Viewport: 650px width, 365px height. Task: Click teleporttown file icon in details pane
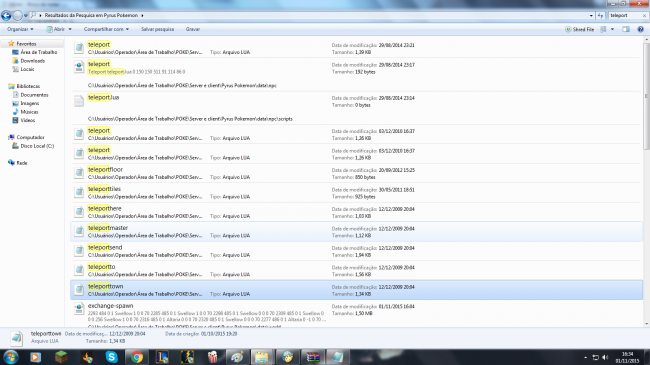tap(17, 338)
